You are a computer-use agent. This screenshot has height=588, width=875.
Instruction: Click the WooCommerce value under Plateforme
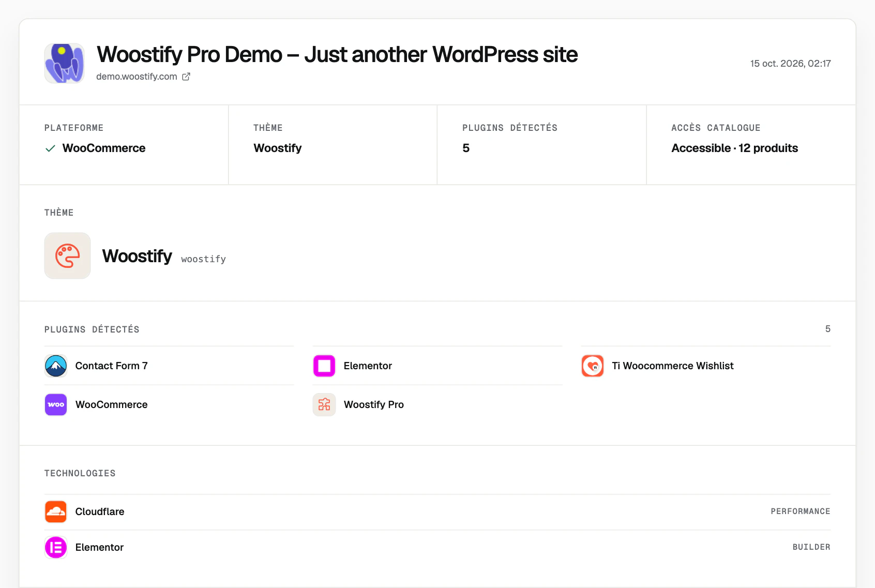(104, 148)
